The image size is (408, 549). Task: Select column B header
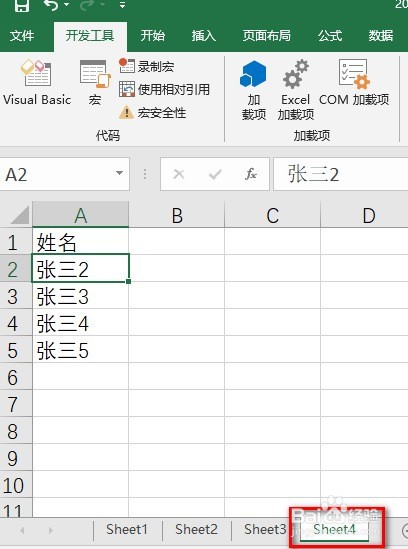pos(177,215)
